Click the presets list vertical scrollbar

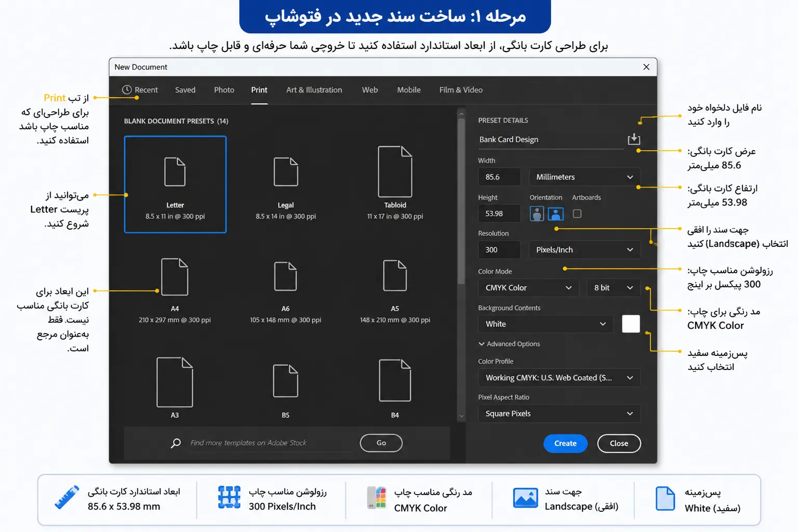[461, 202]
